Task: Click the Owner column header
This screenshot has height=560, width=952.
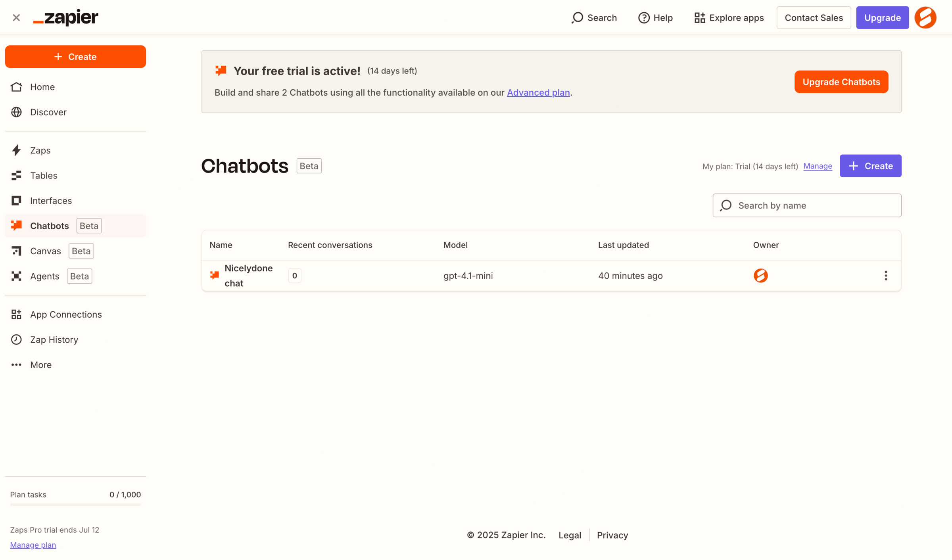Action: click(766, 245)
